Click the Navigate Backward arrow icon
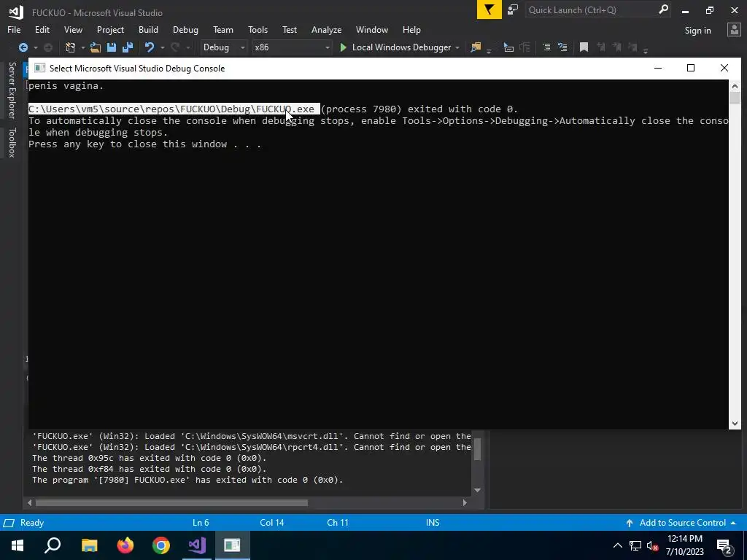Image resolution: width=747 pixels, height=560 pixels. (x=23, y=47)
